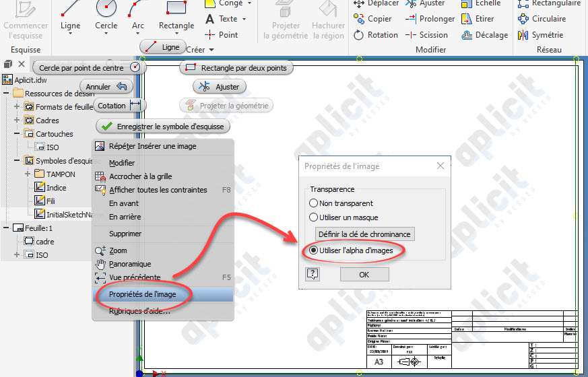Select Utiliser l'alpha d'images radio button

(x=313, y=250)
